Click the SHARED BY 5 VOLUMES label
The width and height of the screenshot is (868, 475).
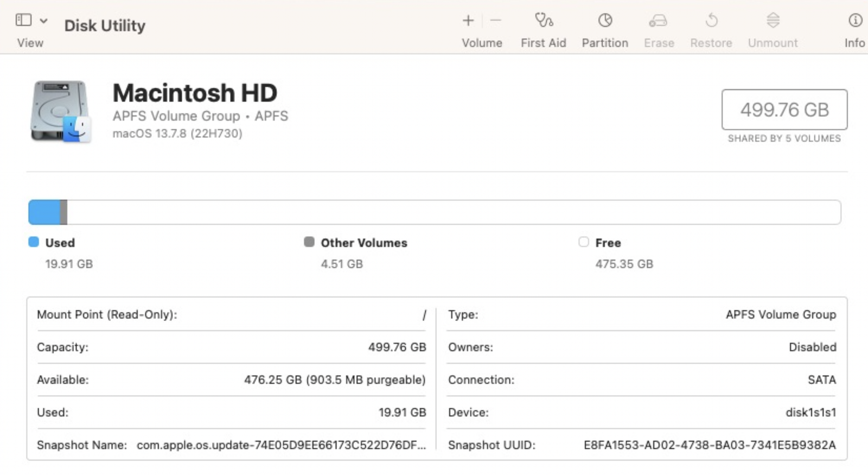[784, 138]
